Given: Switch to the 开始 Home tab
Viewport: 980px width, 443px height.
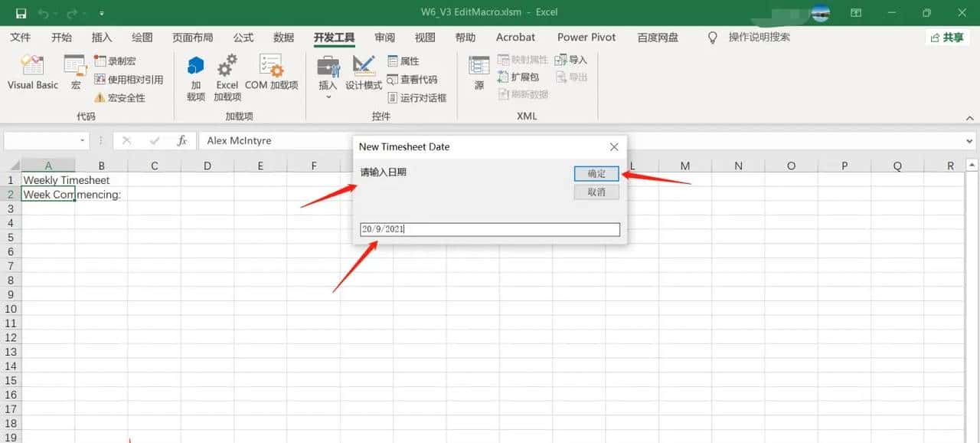Looking at the screenshot, I should click(61, 37).
